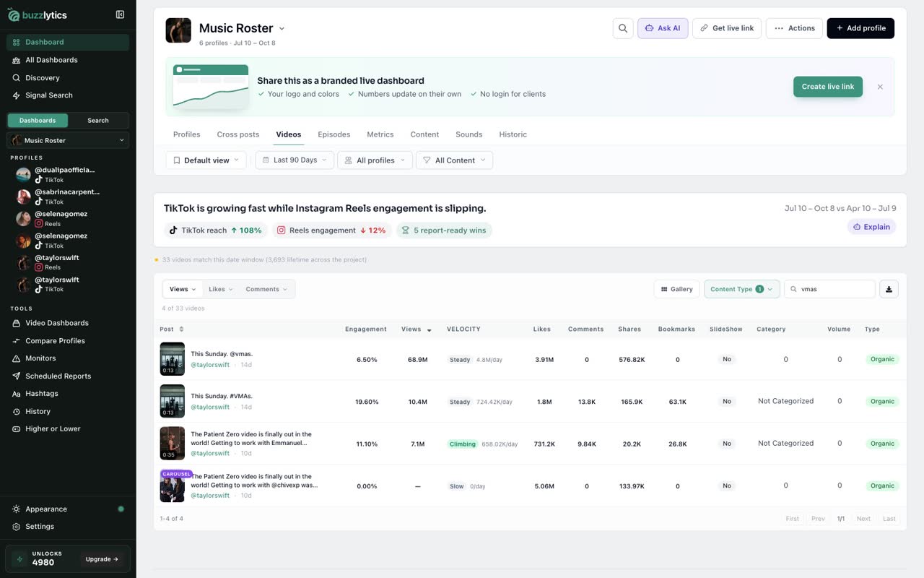Click Add profile button
The width and height of the screenshot is (924, 578).
[x=860, y=28]
